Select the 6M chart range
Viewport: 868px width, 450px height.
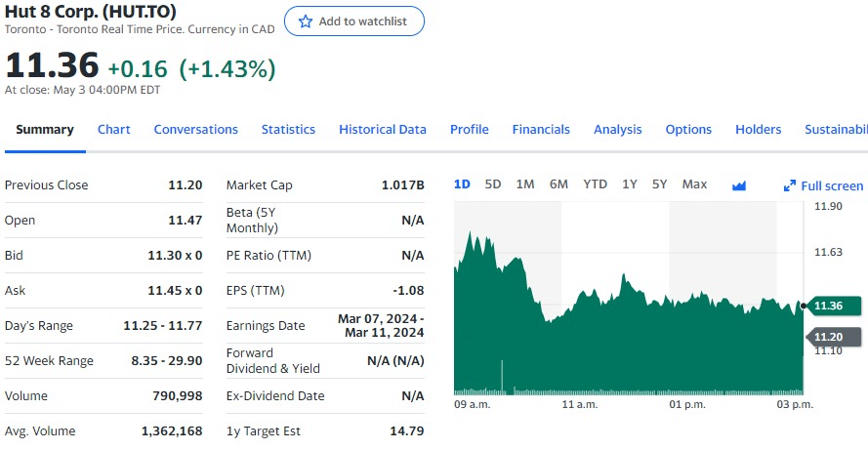click(558, 184)
